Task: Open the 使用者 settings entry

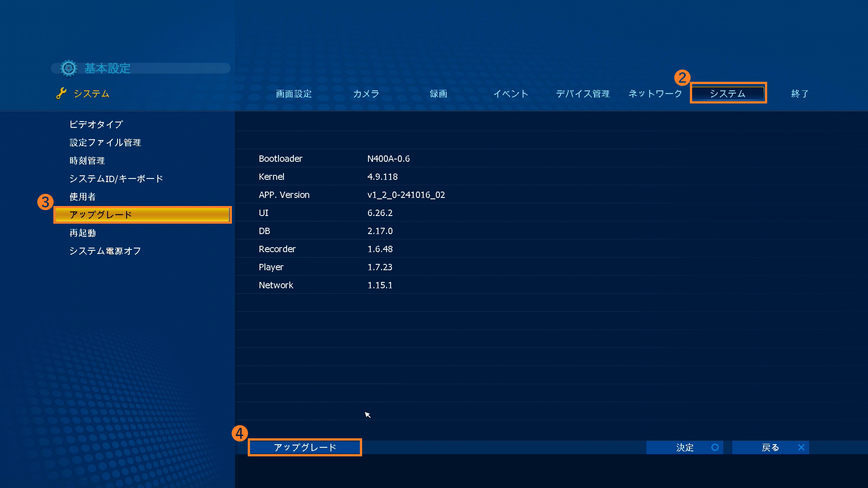Action: 82,197
